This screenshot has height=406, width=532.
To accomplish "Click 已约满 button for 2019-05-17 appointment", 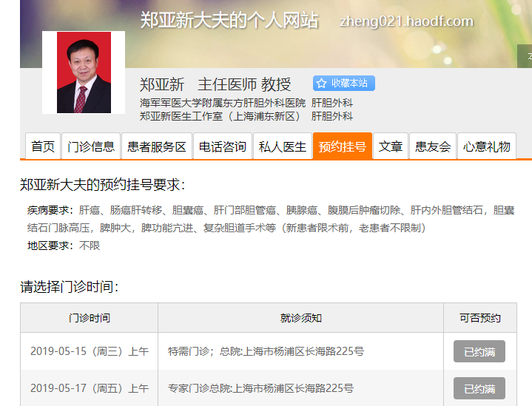I will [x=479, y=388].
